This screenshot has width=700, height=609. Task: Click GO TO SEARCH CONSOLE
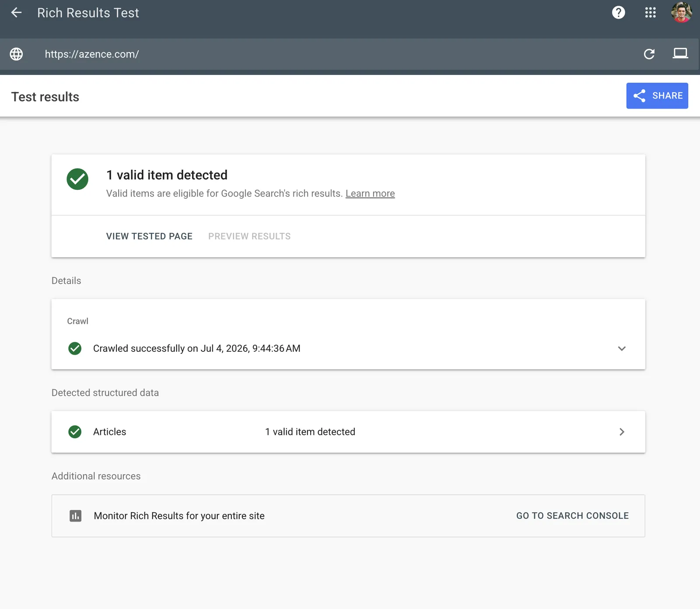click(572, 516)
